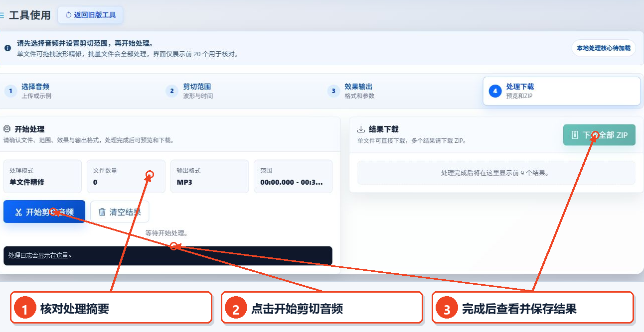Click the placeholder 处理完成后将在这里显示前 9 个结果。
The height and width of the screenshot is (332, 644).
[496, 173]
